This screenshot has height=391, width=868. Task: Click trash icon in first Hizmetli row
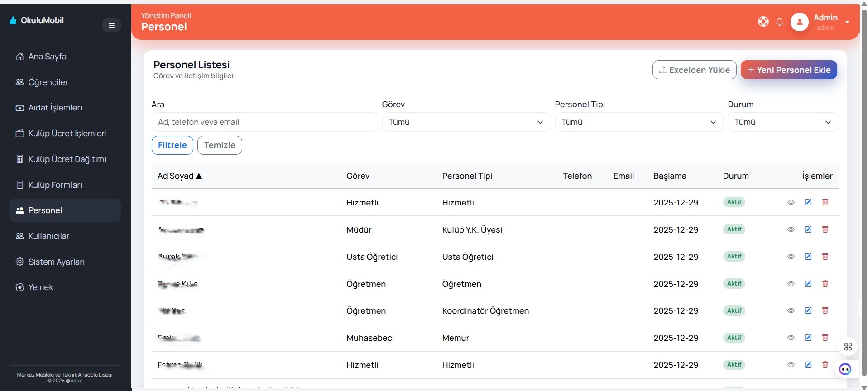(825, 202)
